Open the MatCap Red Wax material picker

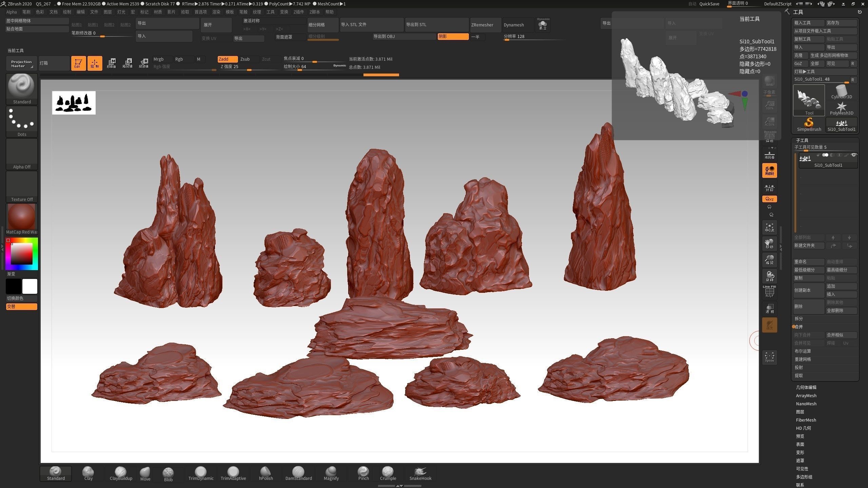coord(22,219)
